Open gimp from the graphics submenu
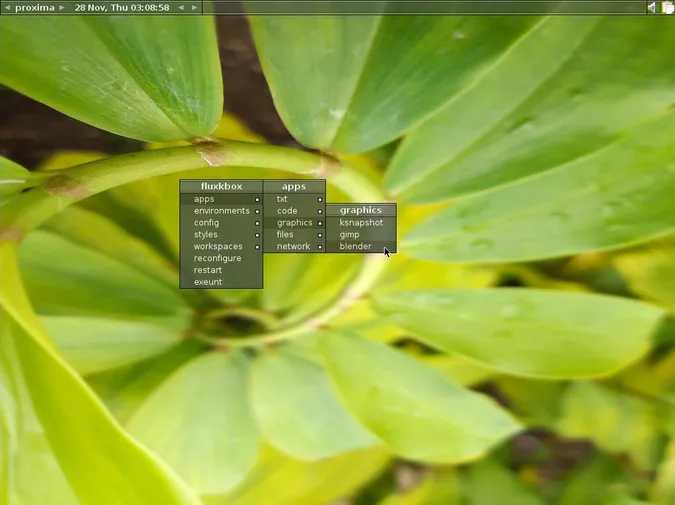 [x=350, y=235]
